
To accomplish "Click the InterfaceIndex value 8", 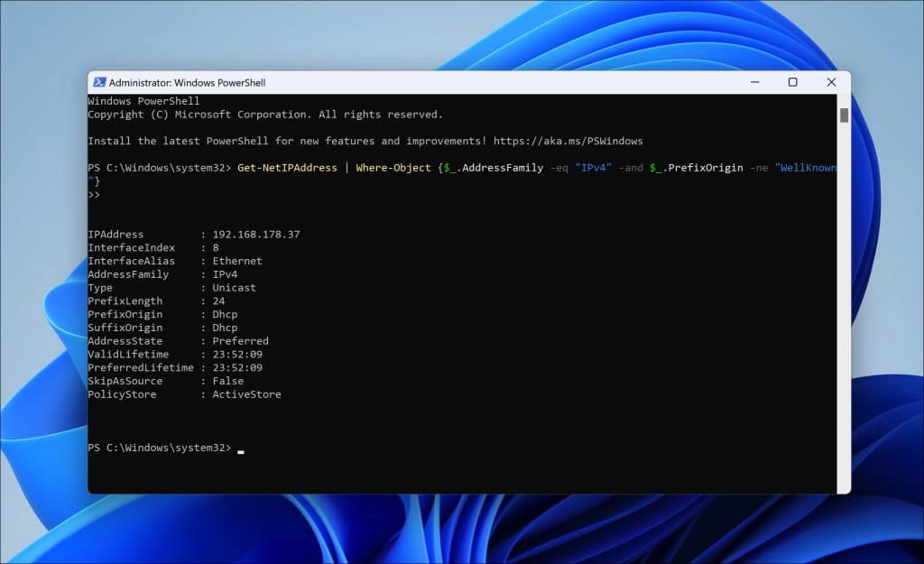I will pos(216,248).
